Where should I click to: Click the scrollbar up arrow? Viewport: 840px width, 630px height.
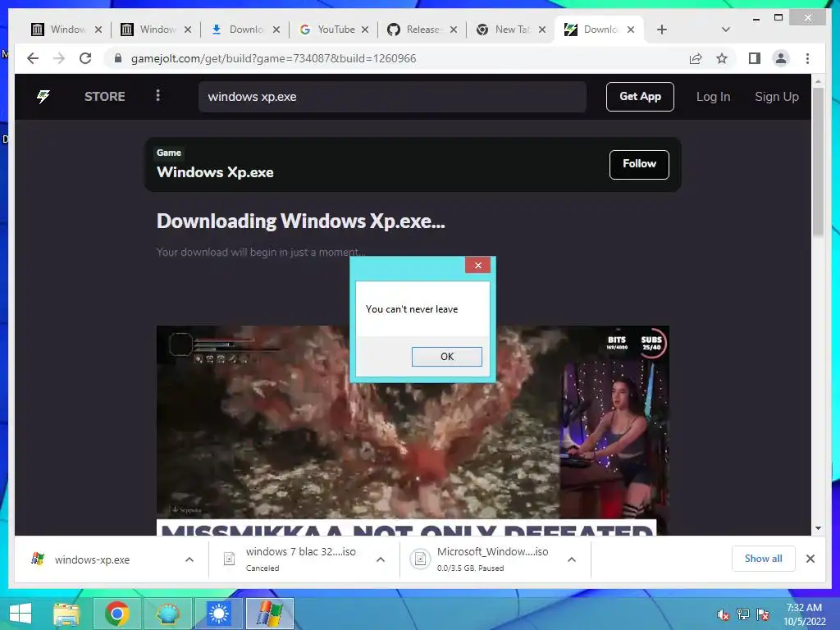coord(818,81)
